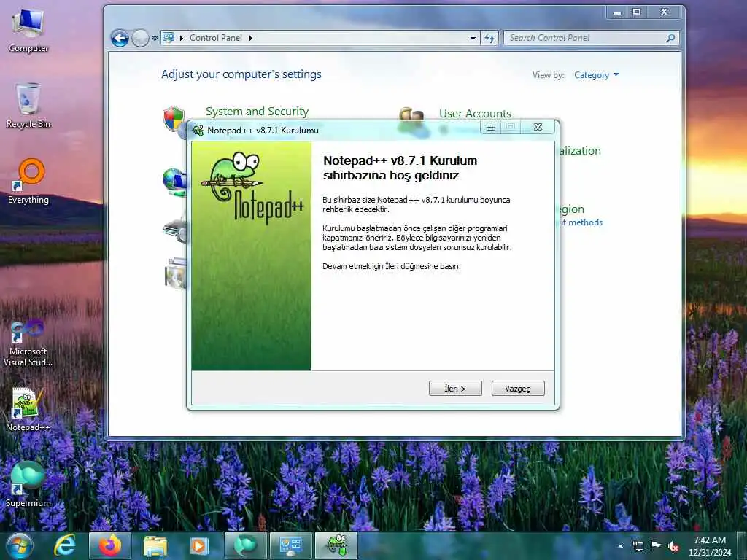Open the Notepad++ desktop shortcut
This screenshot has width=747, height=560.
pos(28,410)
